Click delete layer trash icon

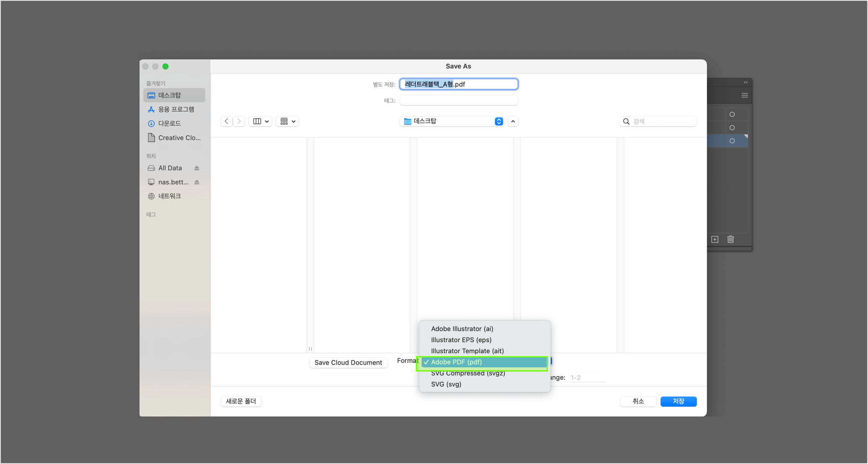coord(731,239)
